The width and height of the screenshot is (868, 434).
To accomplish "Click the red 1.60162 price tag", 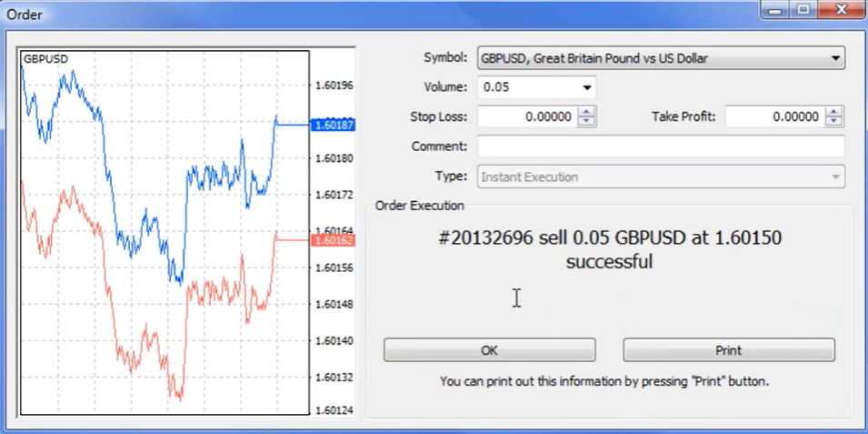I will pyautogui.click(x=332, y=240).
